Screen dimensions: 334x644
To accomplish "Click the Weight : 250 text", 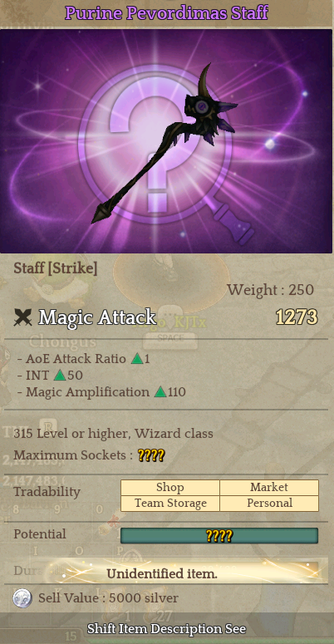I will (x=271, y=290).
